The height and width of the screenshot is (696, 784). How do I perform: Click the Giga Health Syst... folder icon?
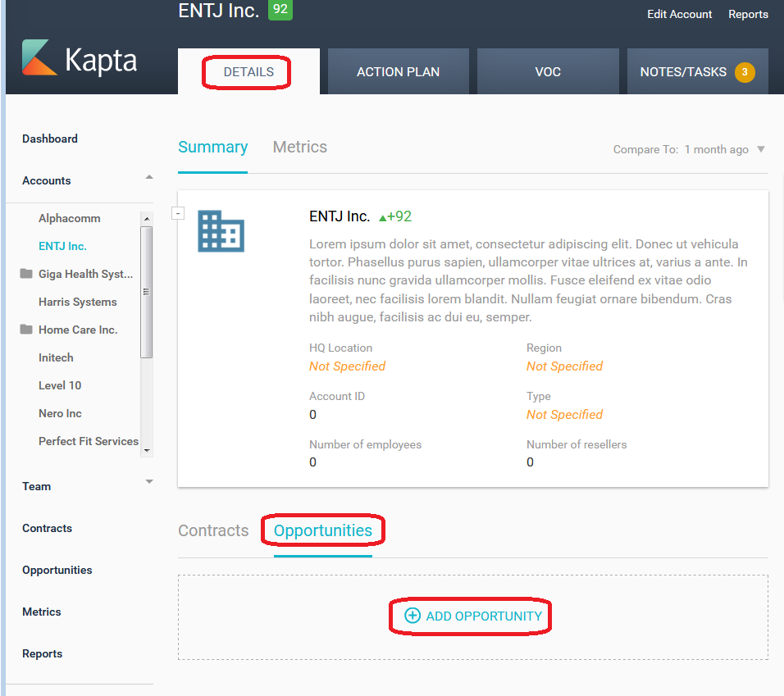coord(26,273)
